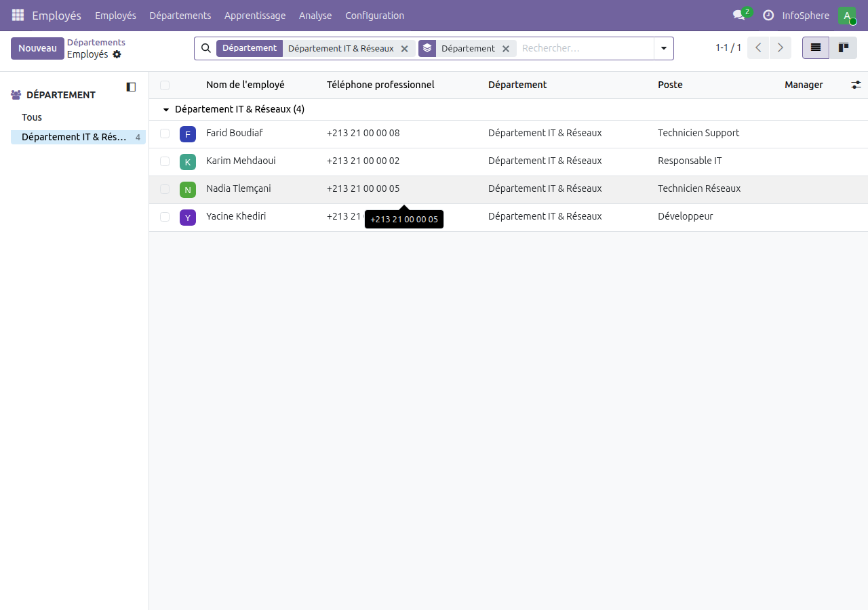Open the search options dropdown arrow
The height and width of the screenshot is (610, 868).
pyautogui.click(x=663, y=48)
